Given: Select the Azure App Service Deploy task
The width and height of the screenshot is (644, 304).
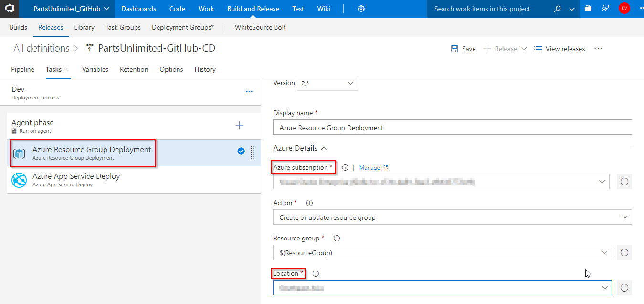Looking at the screenshot, I should click(x=134, y=180).
